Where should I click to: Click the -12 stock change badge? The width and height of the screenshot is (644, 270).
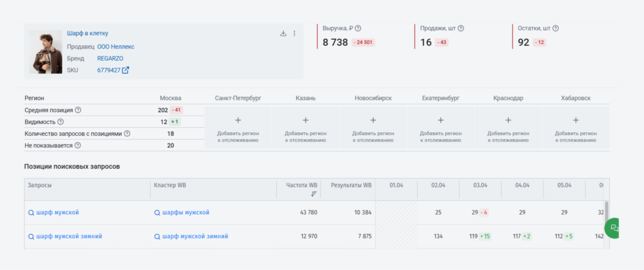click(539, 42)
